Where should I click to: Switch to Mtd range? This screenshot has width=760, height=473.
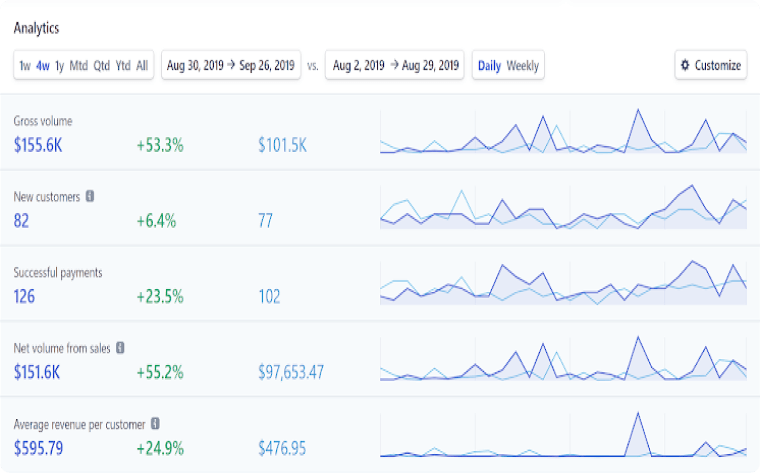click(79, 65)
